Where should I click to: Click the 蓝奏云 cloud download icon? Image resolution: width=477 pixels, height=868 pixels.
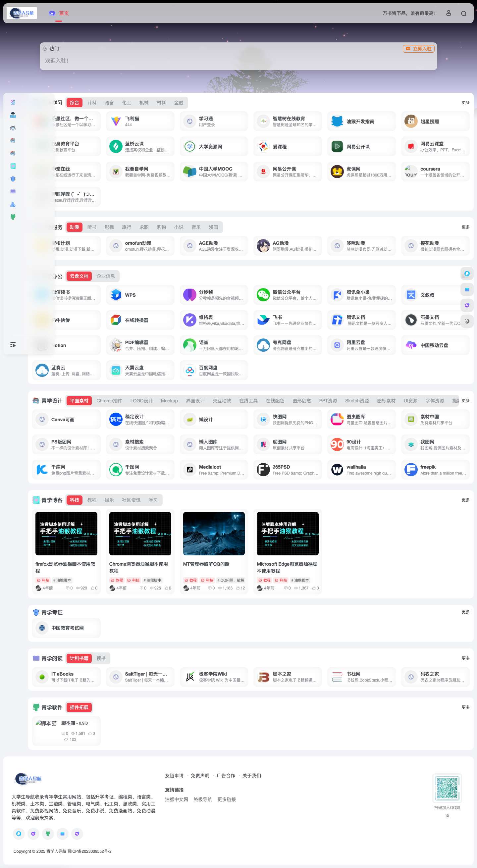point(42,371)
